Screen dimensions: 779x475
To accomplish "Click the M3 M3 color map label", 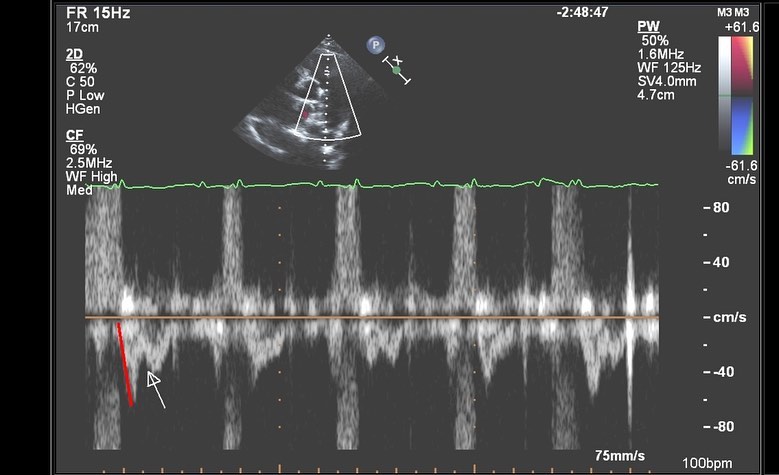I will pos(739,12).
